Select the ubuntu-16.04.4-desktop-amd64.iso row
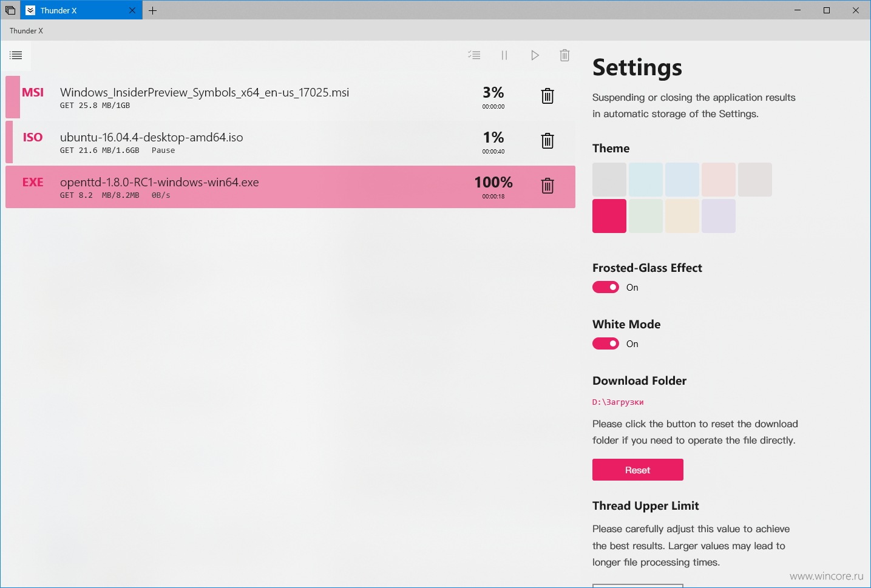The width and height of the screenshot is (871, 588). [290, 142]
